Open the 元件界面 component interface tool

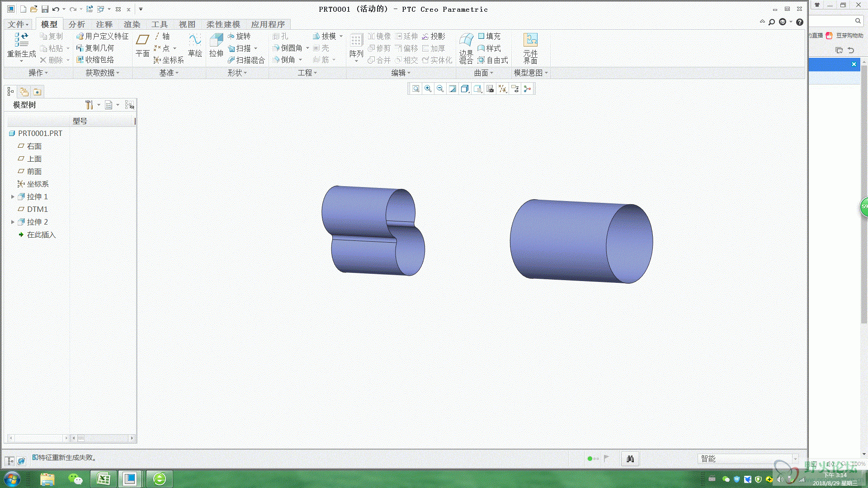point(530,48)
